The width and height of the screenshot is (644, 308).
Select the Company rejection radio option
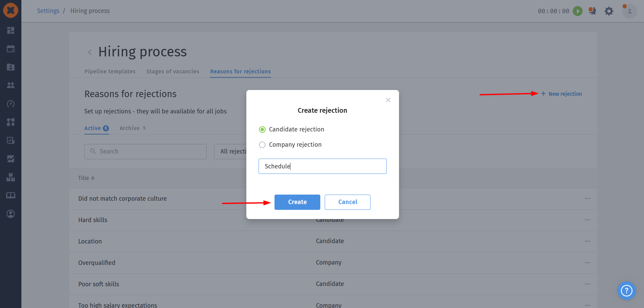click(x=262, y=145)
